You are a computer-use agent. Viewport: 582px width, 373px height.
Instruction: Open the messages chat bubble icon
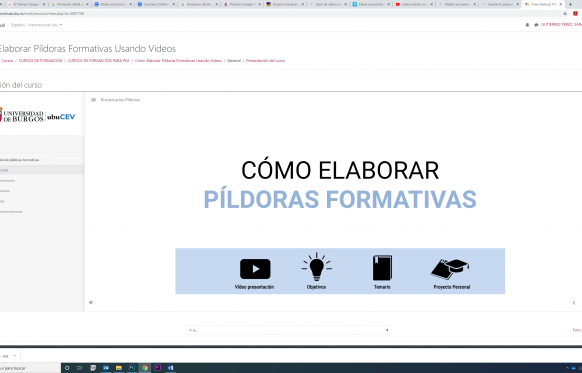536,25
